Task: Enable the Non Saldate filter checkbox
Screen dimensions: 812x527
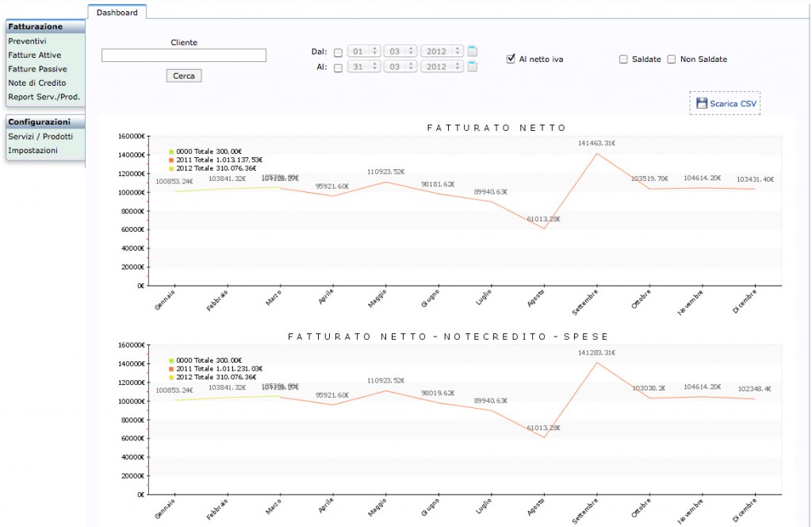Action: click(672, 60)
